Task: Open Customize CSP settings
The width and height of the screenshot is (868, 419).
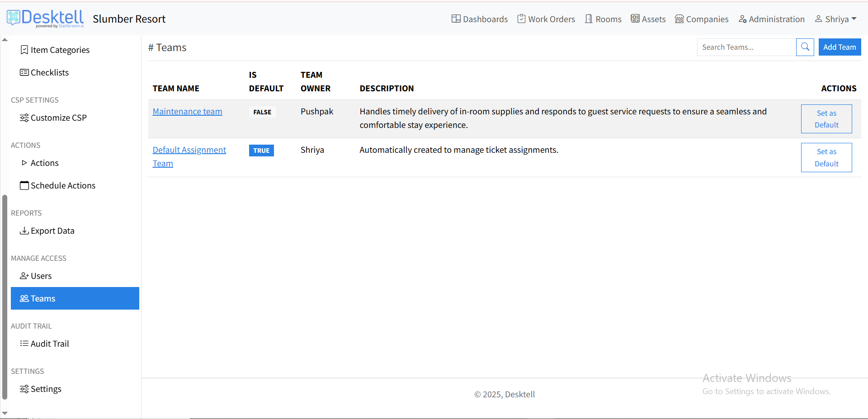Action: pos(58,118)
